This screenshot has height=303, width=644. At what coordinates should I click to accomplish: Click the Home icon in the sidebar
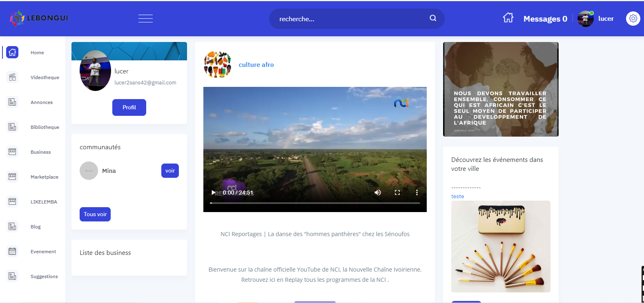click(x=12, y=52)
